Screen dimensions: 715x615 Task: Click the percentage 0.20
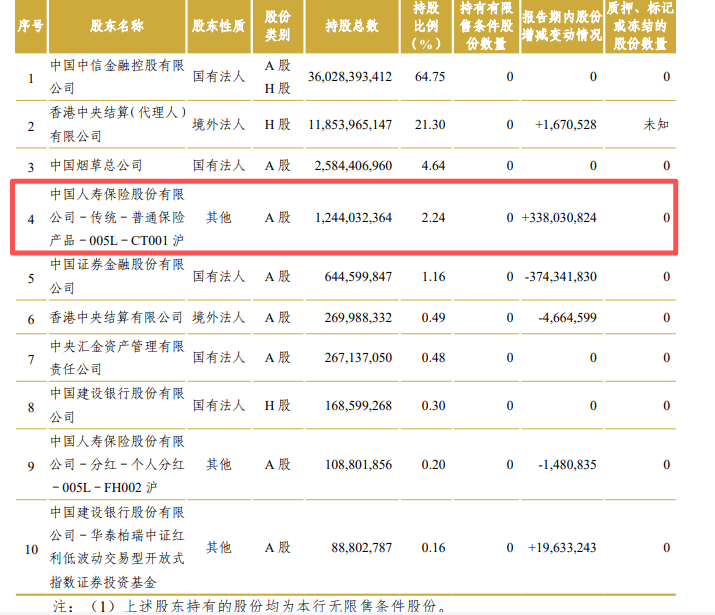[433, 465]
